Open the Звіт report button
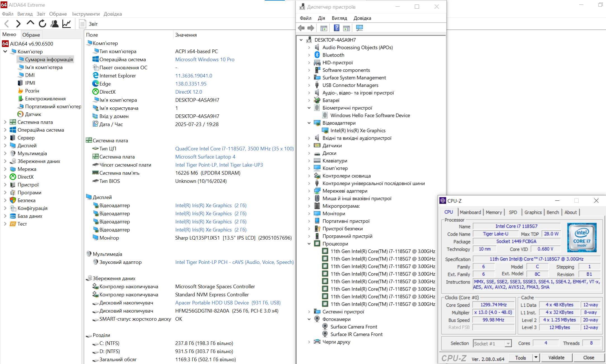606x364 pixels. [x=89, y=24]
